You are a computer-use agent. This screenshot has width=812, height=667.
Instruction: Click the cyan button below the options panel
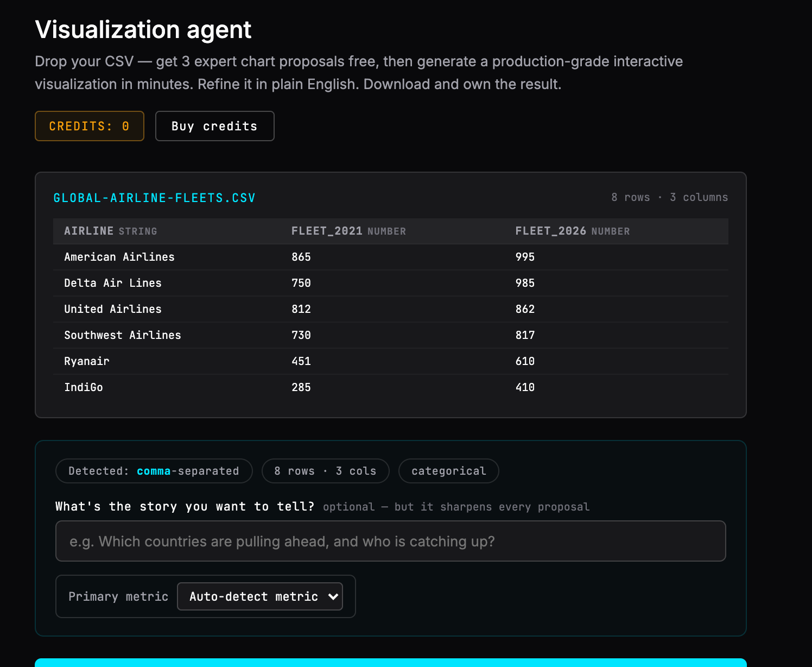[391, 663]
